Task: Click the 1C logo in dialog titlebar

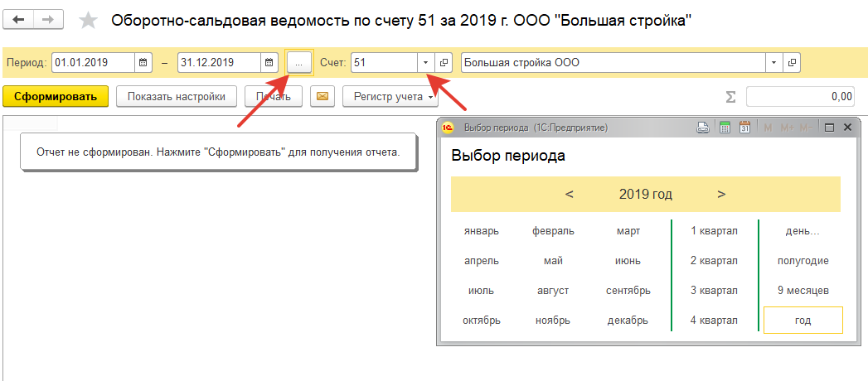Action: point(448,128)
